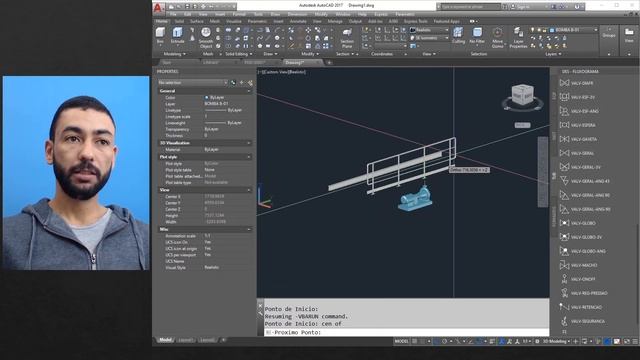Click the Visual Style Realistic value
Image resolution: width=640 pixels, height=360 pixels.
[211, 267]
